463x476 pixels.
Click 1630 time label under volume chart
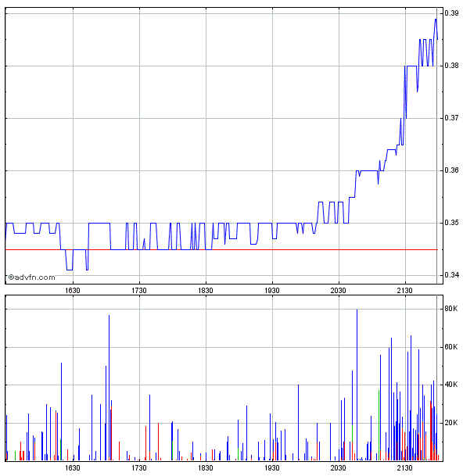[x=73, y=468]
